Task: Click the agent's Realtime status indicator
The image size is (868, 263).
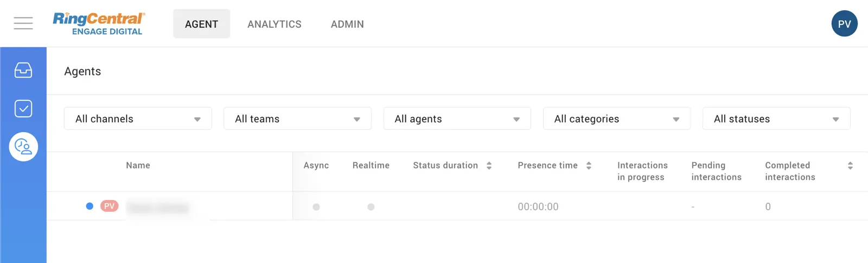Action: point(371,207)
